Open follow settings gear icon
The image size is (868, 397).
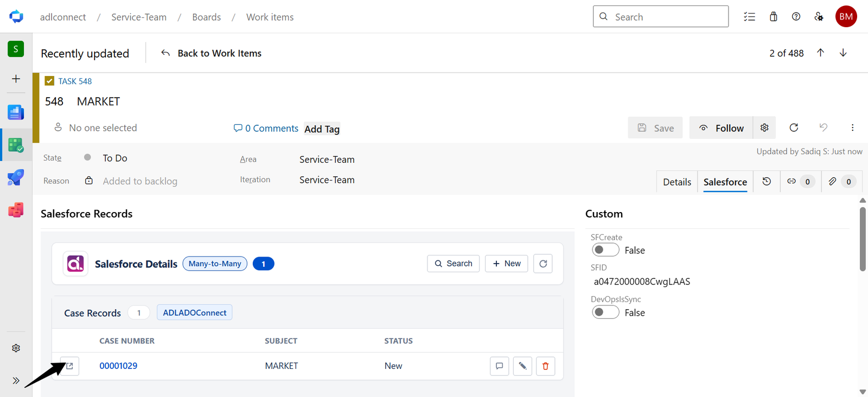tap(764, 127)
